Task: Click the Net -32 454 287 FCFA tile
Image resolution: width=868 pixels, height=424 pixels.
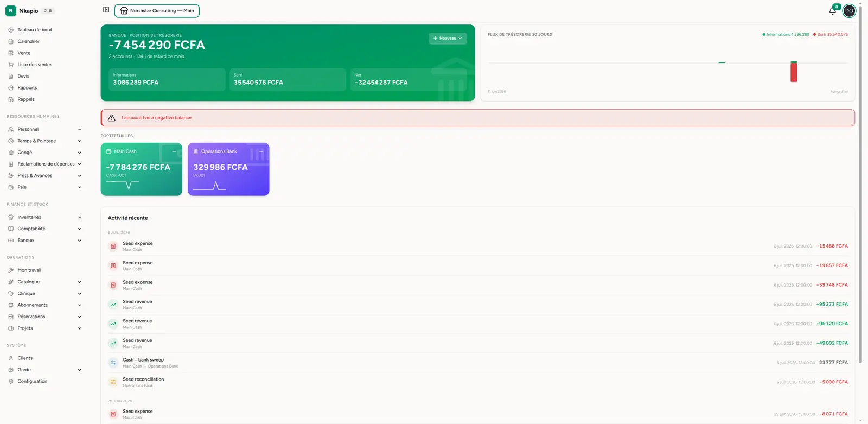Action: click(x=409, y=79)
